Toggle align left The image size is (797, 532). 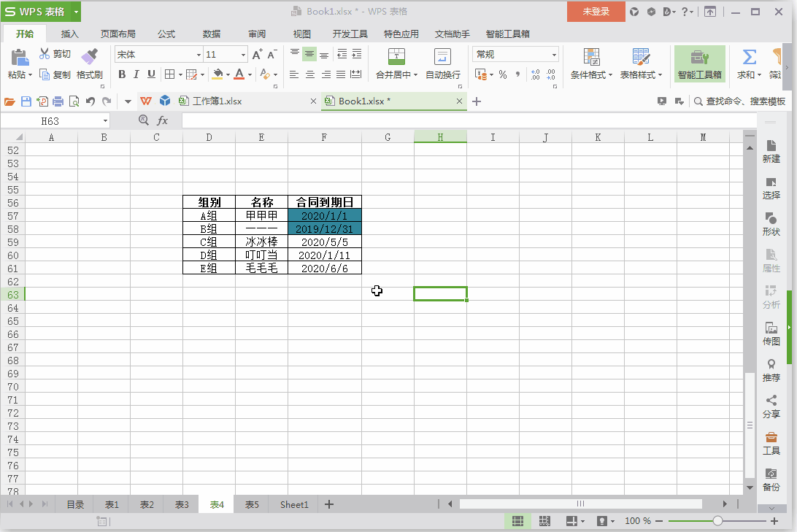point(294,74)
